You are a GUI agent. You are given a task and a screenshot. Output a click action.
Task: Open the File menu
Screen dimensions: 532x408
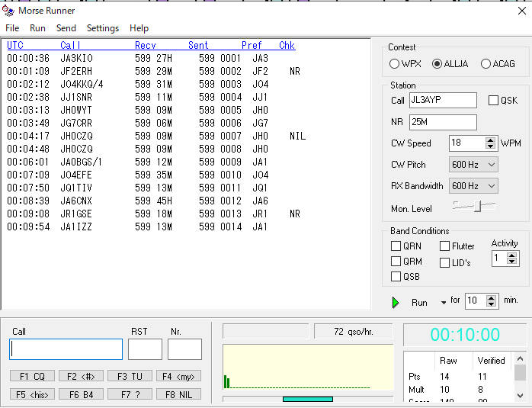click(x=12, y=28)
